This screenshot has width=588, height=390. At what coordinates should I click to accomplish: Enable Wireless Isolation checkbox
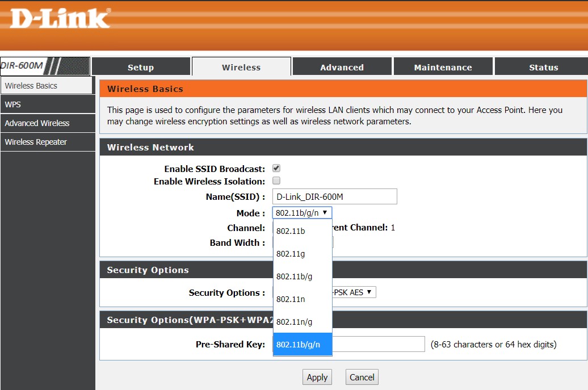point(276,181)
